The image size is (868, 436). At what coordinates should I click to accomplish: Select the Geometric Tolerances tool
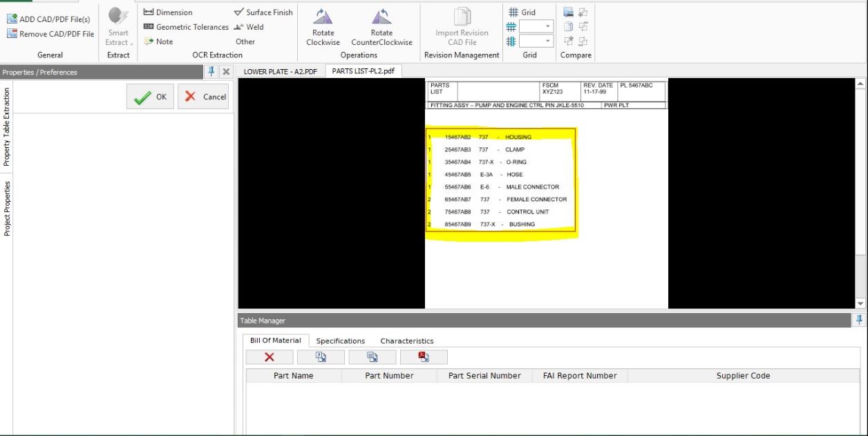(185, 27)
